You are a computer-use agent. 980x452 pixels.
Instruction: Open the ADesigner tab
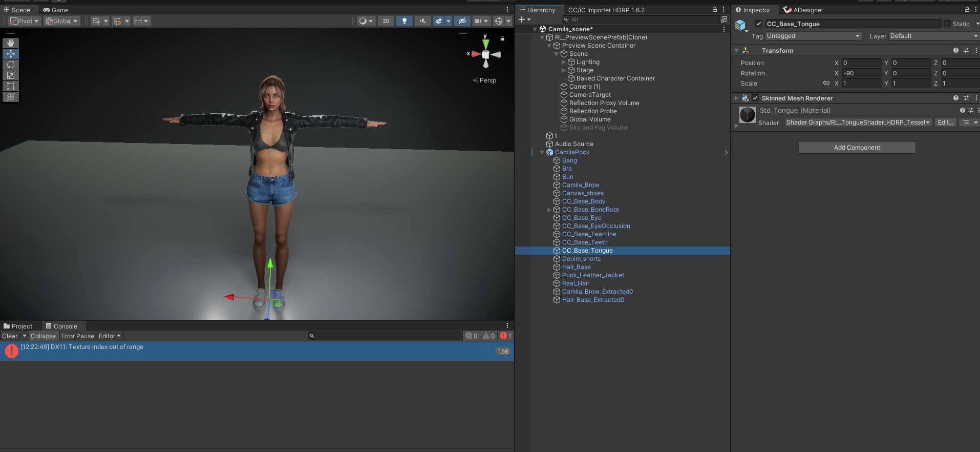click(803, 10)
